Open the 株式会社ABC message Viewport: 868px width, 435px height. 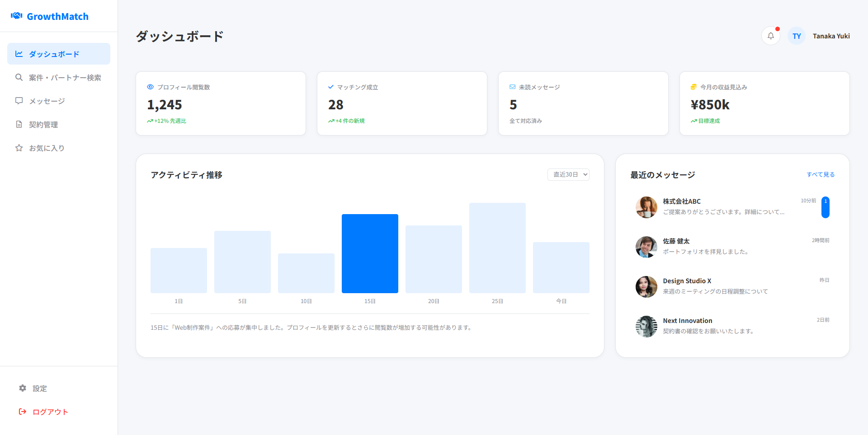pos(723,207)
